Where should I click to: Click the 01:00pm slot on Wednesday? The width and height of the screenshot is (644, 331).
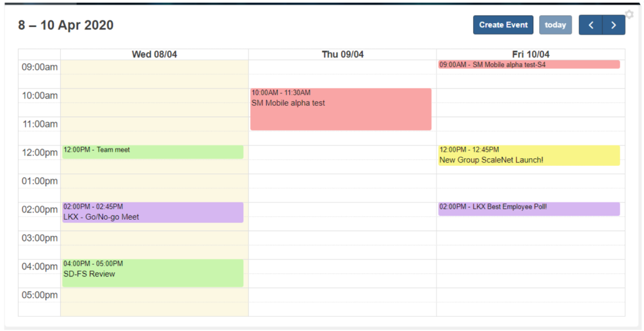[154, 181]
